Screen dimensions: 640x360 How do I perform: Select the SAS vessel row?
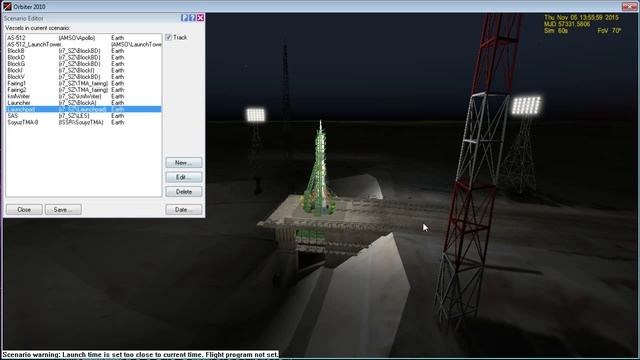[x=84, y=116]
